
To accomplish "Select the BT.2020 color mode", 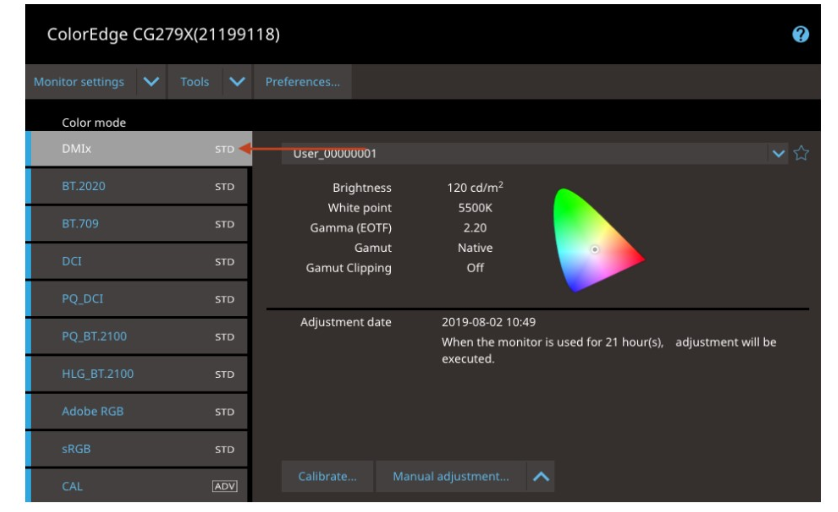I will tap(137, 186).
